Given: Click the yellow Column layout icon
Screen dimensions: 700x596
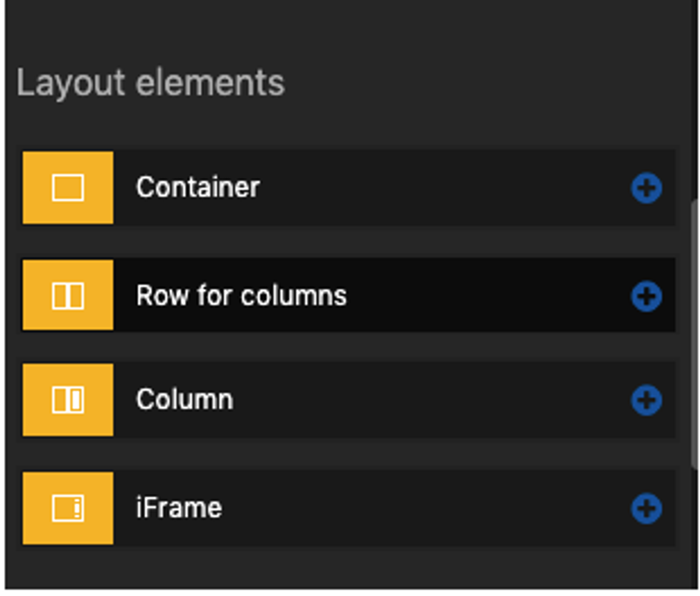Looking at the screenshot, I should pyautogui.click(x=68, y=400).
